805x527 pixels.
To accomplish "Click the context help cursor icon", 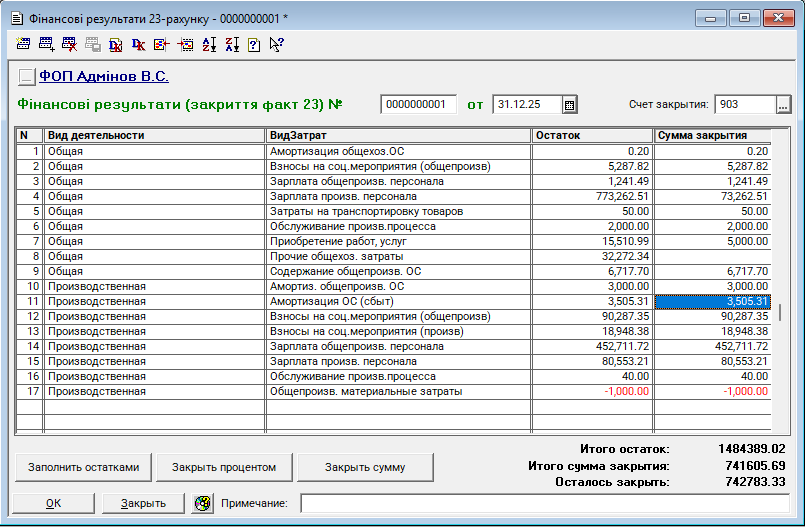I will (x=277, y=44).
